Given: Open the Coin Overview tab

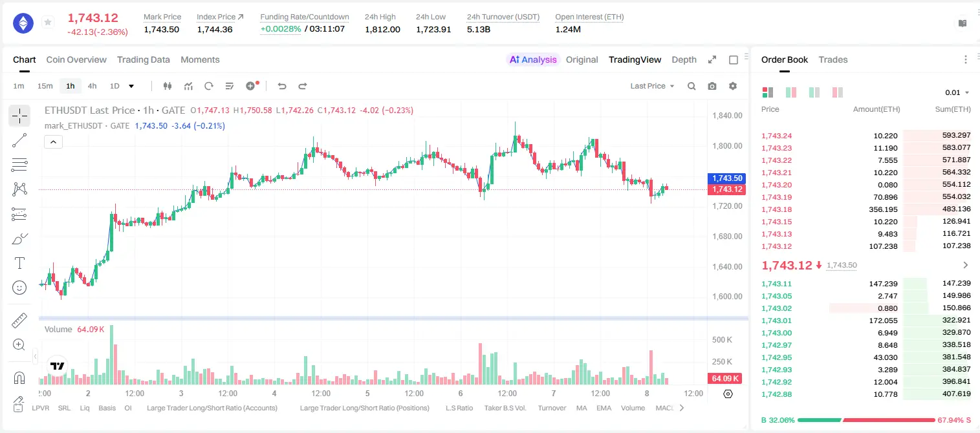Looking at the screenshot, I should click(76, 59).
